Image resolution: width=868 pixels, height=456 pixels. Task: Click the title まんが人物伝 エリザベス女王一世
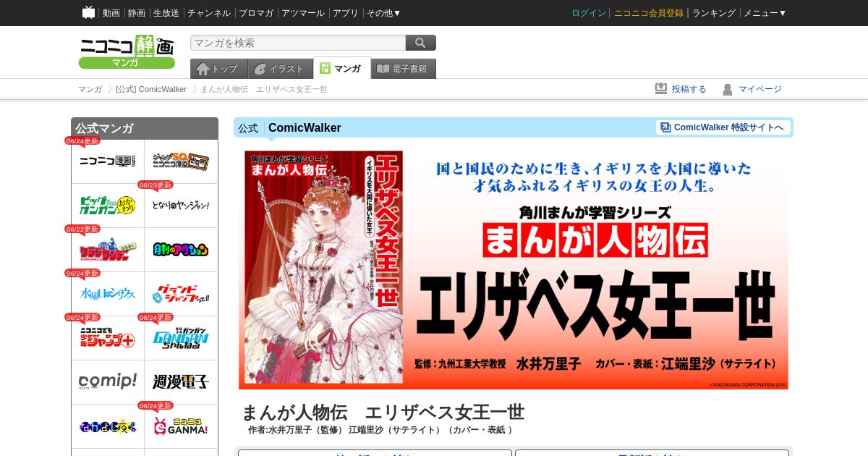pyautogui.click(x=383, y=412)
